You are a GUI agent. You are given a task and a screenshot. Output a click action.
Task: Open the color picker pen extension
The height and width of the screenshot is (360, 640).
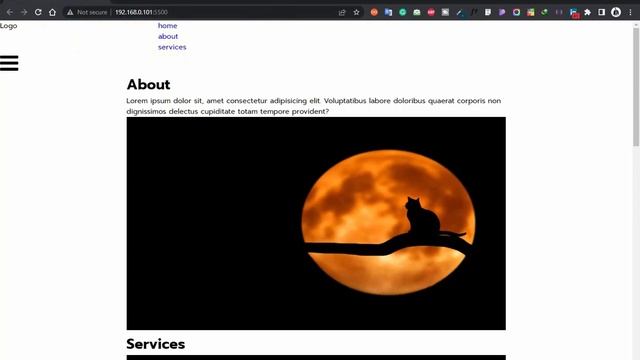tap(459, 12)
